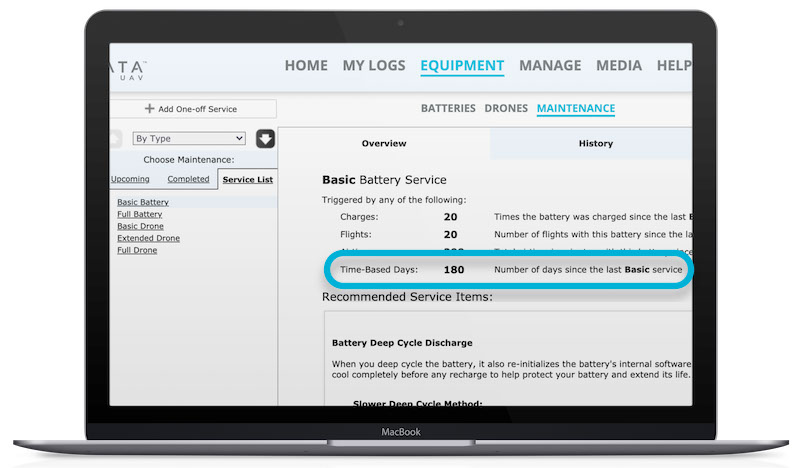The image size is (800, 468).
Task: Open the By Type dropdown
Action: coord(189,138)
